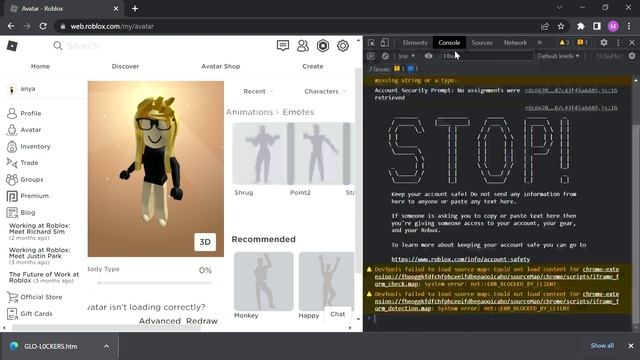
Task: Go to Home in Roblox navigation
Action: point(40,66)
